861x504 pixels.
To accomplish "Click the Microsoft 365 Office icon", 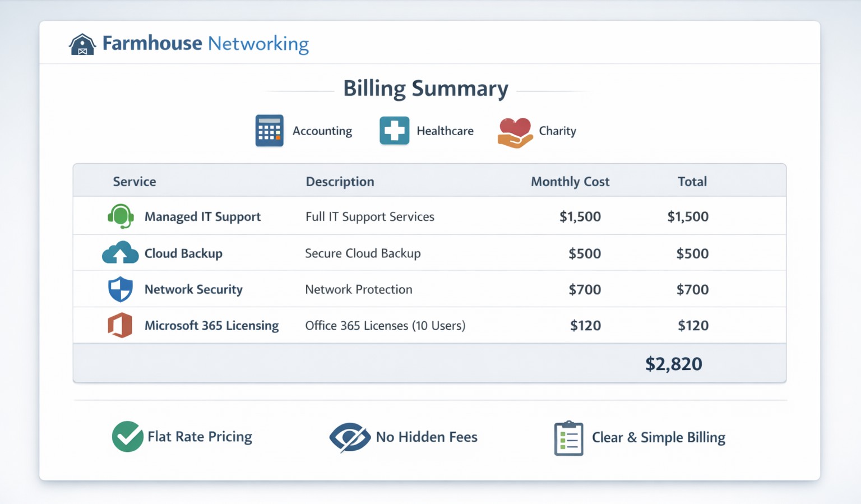I will point(120,325).
